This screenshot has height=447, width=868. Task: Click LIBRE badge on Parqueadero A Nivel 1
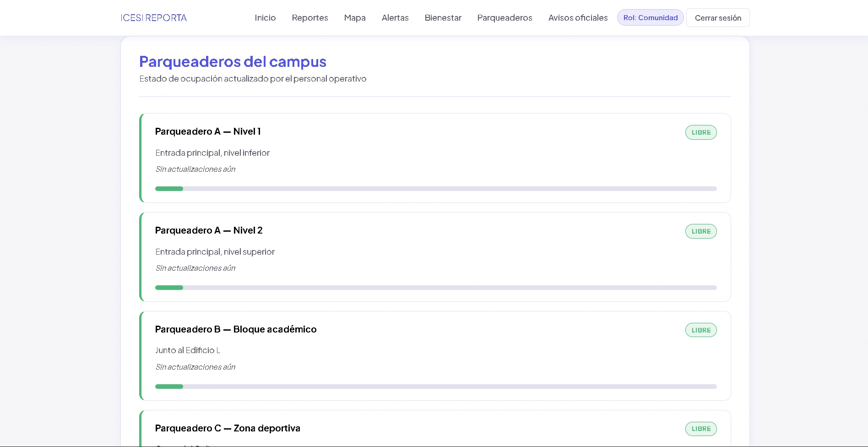(701, 132)
